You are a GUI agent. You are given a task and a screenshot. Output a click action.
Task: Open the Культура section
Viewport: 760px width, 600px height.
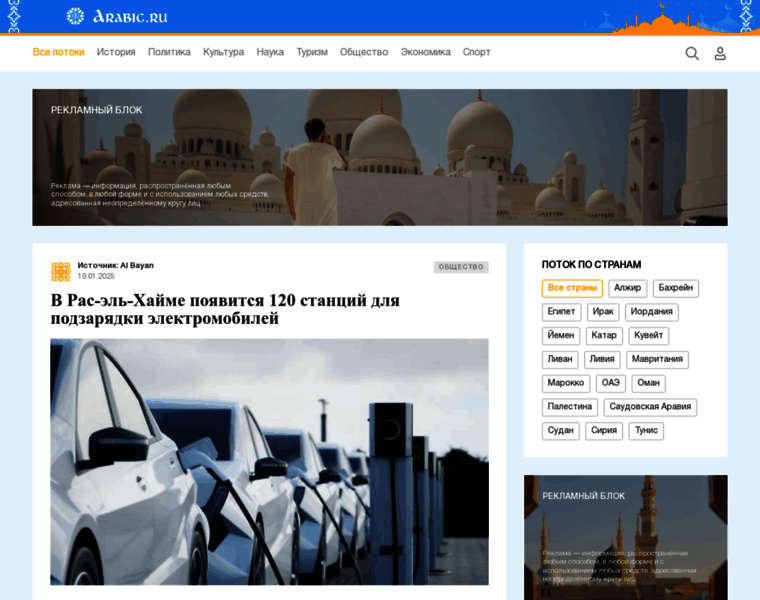223,52
